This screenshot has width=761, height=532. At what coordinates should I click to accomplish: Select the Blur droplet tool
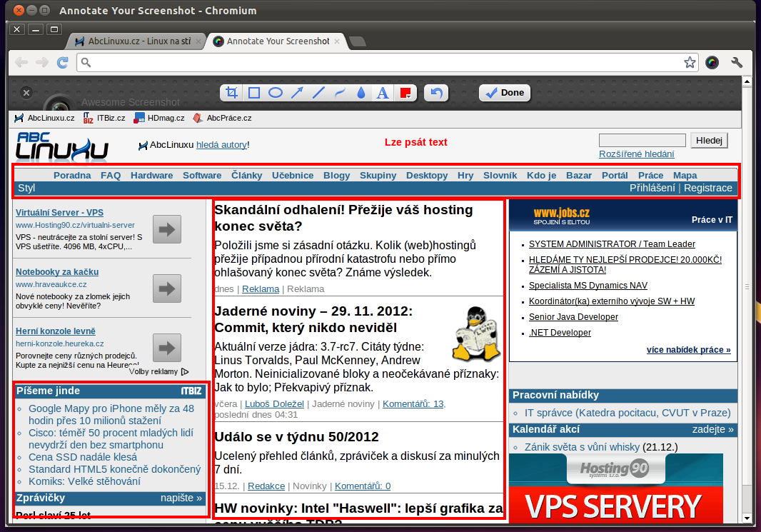click(361, 93)
